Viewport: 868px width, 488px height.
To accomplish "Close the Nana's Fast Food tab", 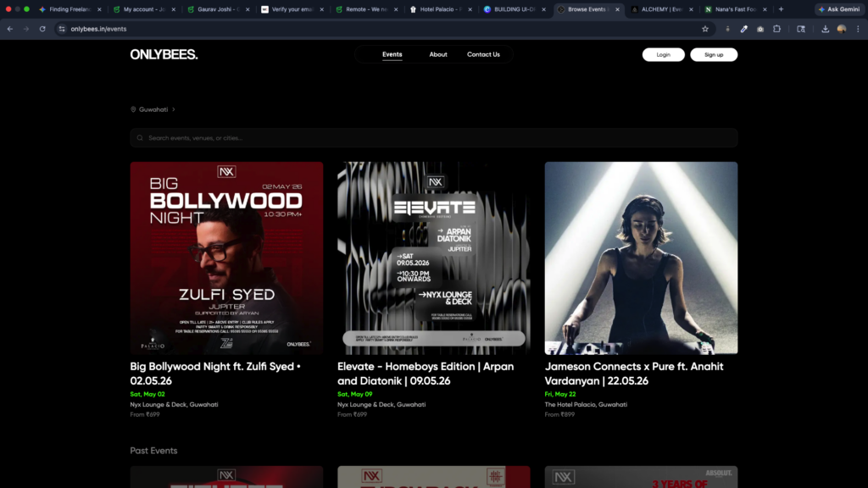I will point(765,9).
